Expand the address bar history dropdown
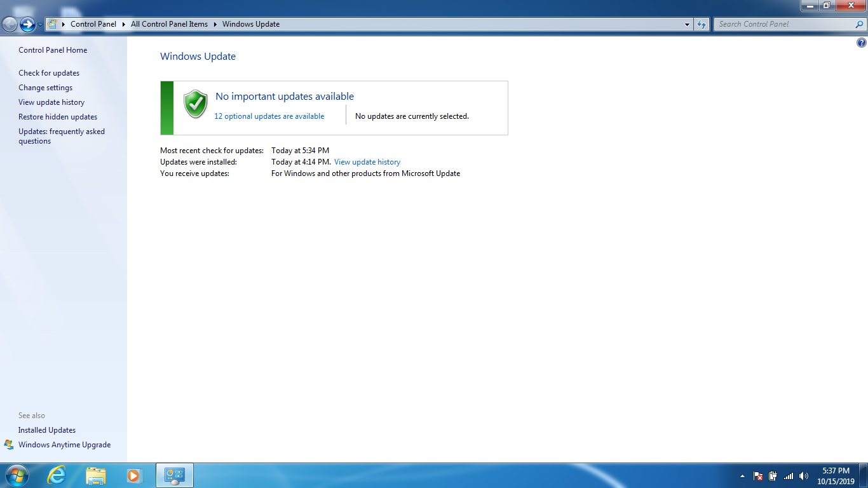 pyautogui.click(x=687, y=24)
